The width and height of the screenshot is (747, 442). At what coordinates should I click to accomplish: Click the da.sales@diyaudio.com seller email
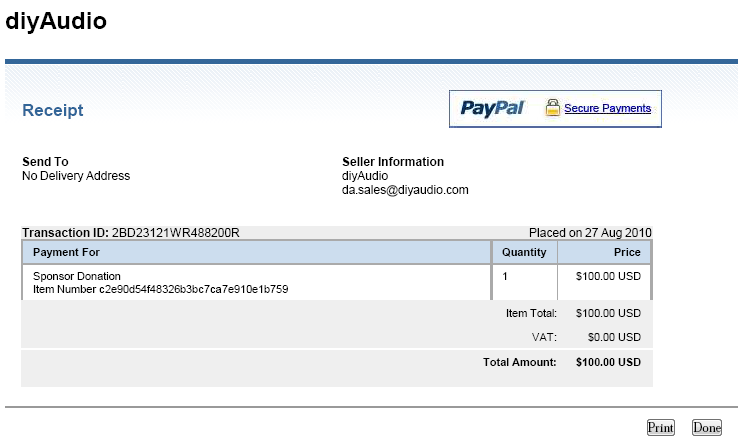[x=405, y=190]
